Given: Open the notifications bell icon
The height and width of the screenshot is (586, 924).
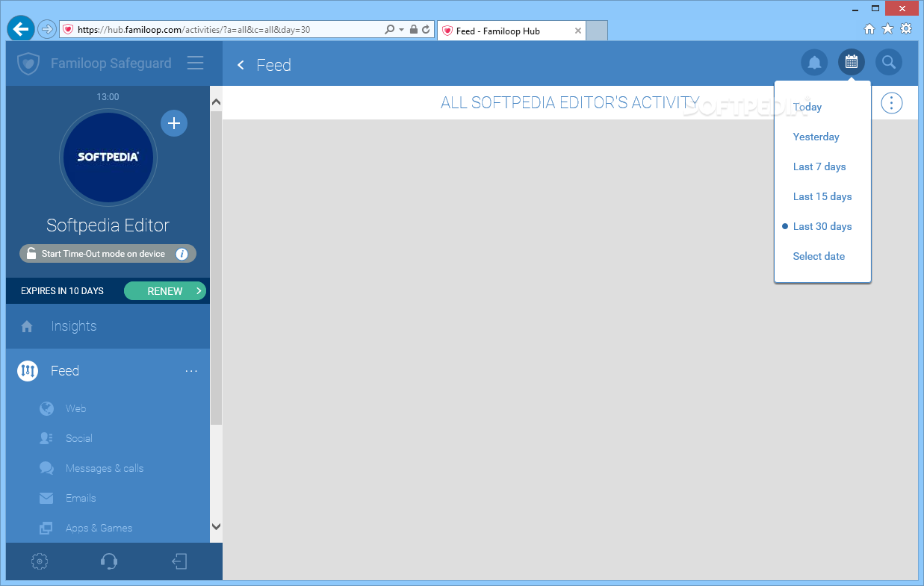Looking at the screenshot, I should tap(814, 63).
